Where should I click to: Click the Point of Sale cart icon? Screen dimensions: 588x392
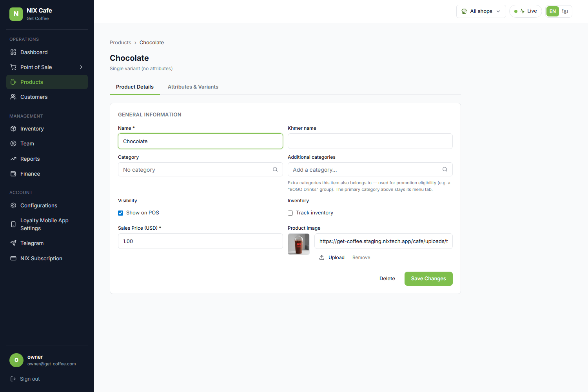[x=13, y=67]
